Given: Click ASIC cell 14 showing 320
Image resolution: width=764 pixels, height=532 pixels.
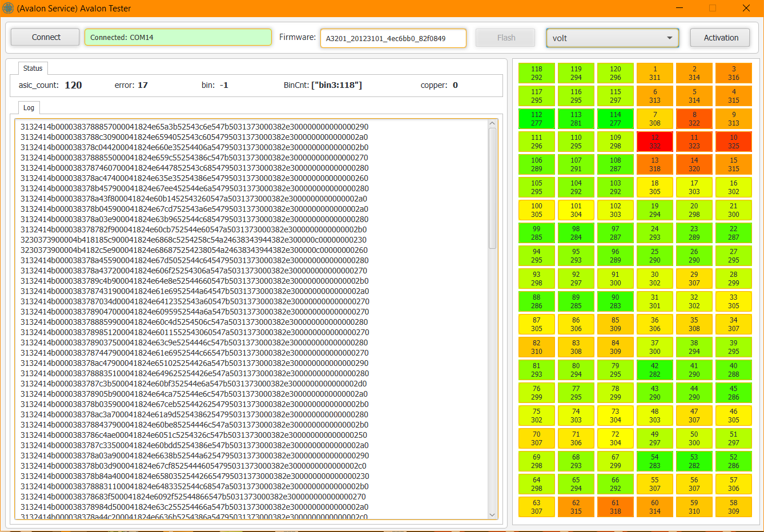Looking at the screenshot, I should 694,164.
